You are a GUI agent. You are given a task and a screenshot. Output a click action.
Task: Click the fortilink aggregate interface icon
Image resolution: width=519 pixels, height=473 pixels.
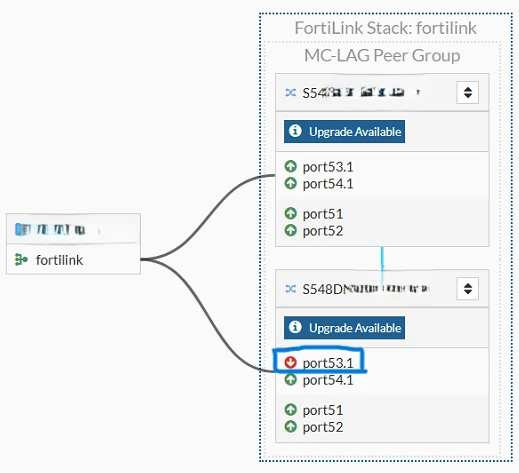21,259
